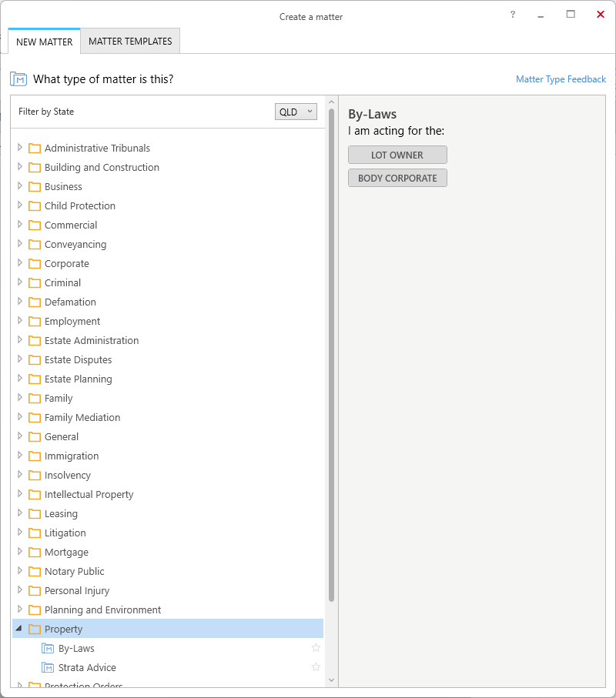Expand the Intellectual Property category
This screenshot has height=698, width=616.
click(x=19, y=493)
